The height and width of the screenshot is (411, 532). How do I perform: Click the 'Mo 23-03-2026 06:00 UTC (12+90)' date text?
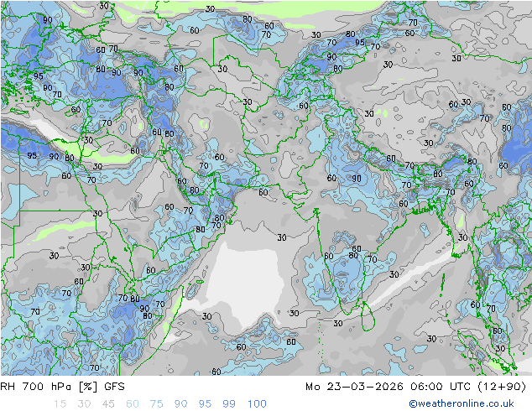pos(416,387)
